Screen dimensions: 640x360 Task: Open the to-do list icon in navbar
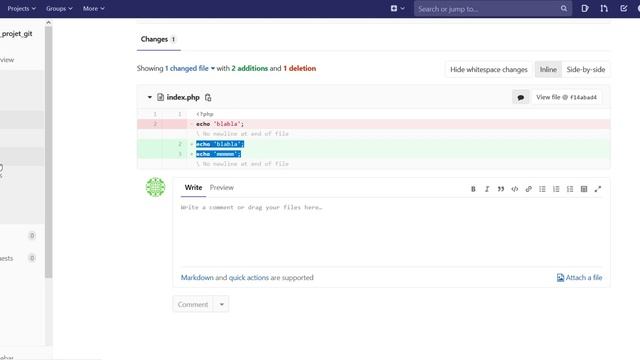[623, 9]
